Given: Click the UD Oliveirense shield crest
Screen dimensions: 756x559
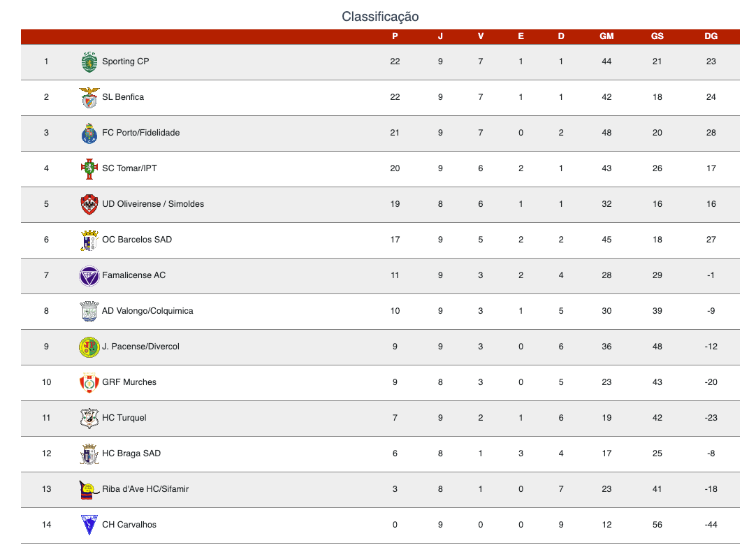Looking at the screenshot, I should click(x=89, y=205).
